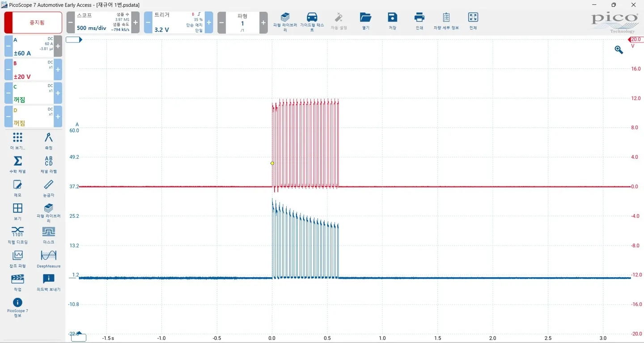The height and width of the screenshot is (343, 644).
Task: Click the channel A 60.0 axis label
Action: point(74,131)
